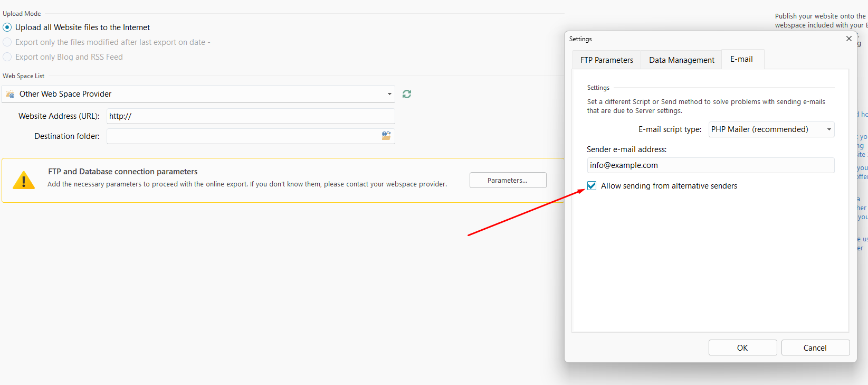Switch to the FTP Parameters tab

(607, 60)
